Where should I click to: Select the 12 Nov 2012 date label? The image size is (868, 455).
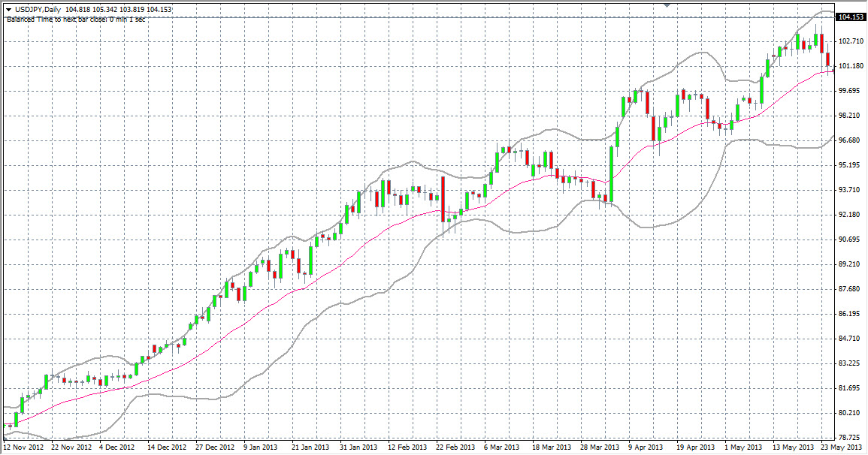23,447
